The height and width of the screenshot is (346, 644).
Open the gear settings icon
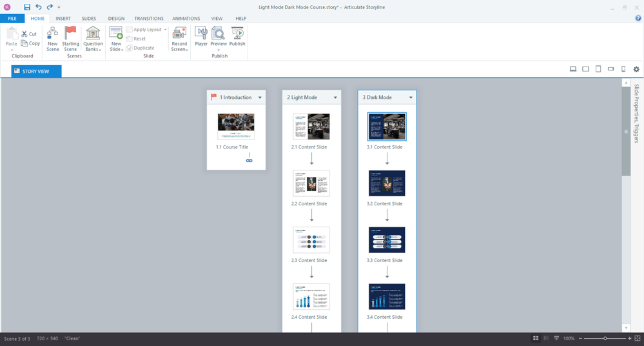636,69
